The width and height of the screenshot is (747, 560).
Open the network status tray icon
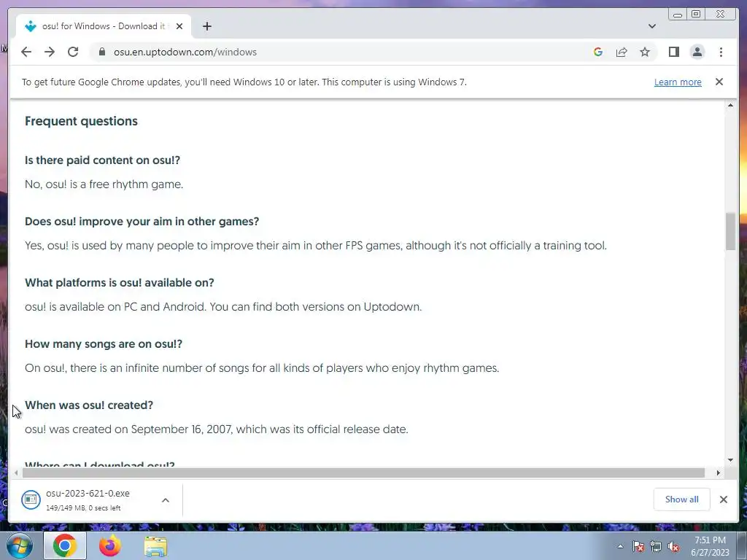tap(656, 547)
